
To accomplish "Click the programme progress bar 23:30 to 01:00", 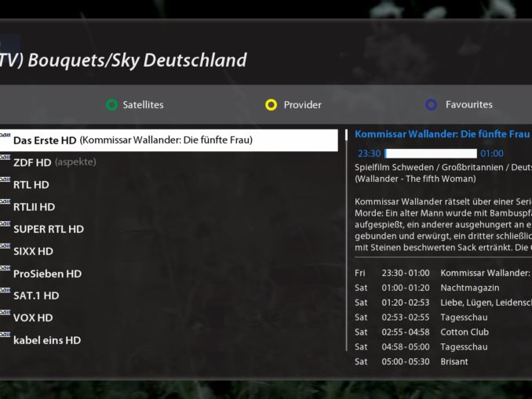I will click(431, 154).
